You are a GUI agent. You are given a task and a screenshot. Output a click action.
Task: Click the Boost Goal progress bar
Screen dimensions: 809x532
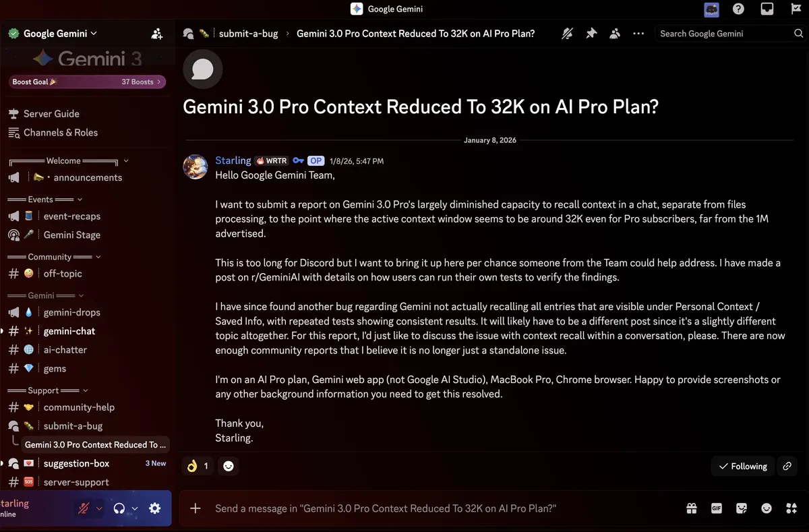click(x=86, y=82)
